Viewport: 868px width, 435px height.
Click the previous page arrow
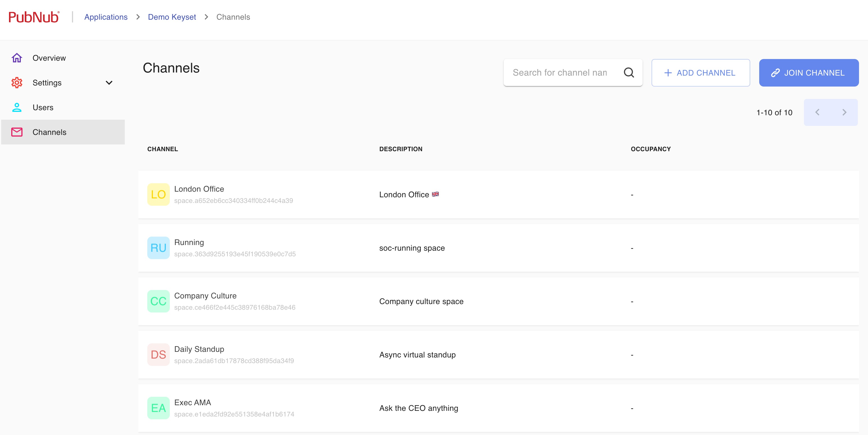tap(817, 112)
